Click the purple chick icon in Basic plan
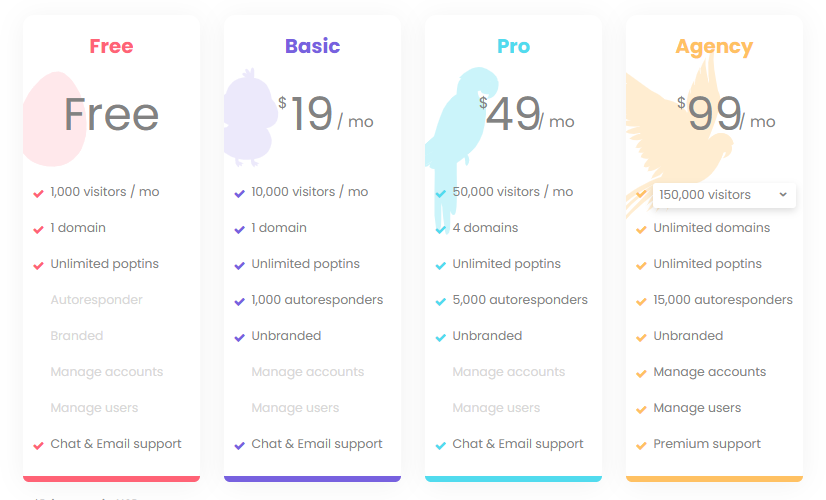This screenshot has height=500, width=826. coord(250,118)
